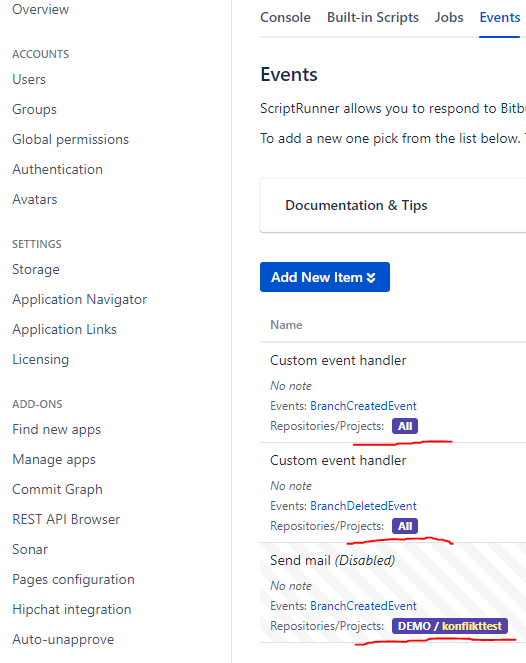Open Hipchat integration settings

72,610
